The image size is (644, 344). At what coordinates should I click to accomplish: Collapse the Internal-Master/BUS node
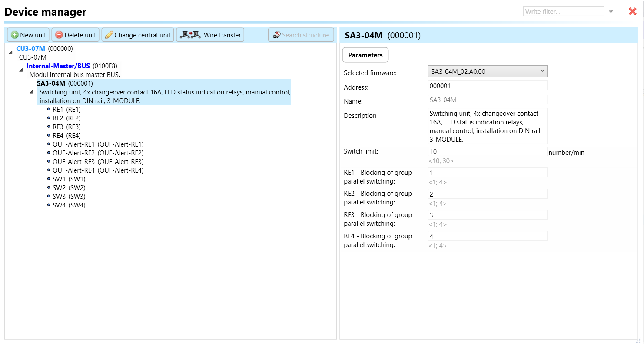[x=21, y=70]
